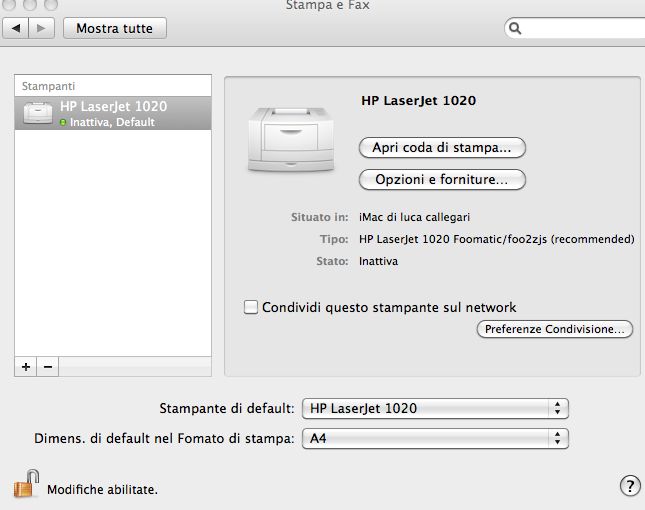This screenshot has height=510, width=645.
Task: Go forward with the right arrow button
Action: coord(41,28)
